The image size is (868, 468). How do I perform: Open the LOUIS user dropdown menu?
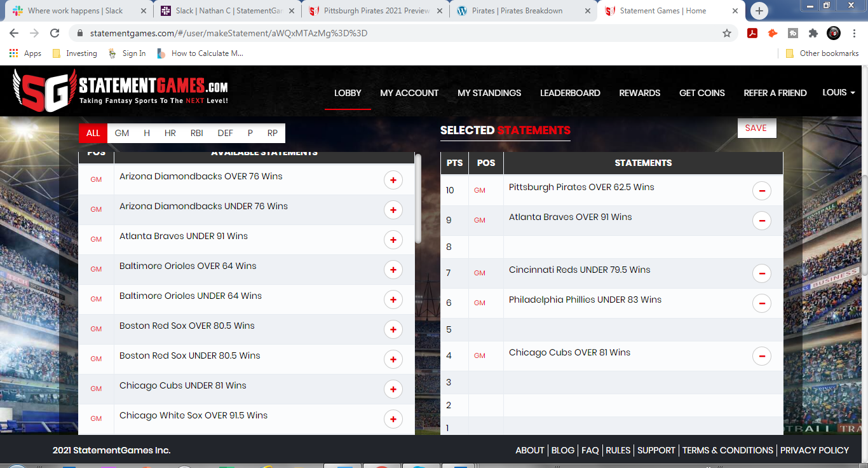[x=838, y=92]
